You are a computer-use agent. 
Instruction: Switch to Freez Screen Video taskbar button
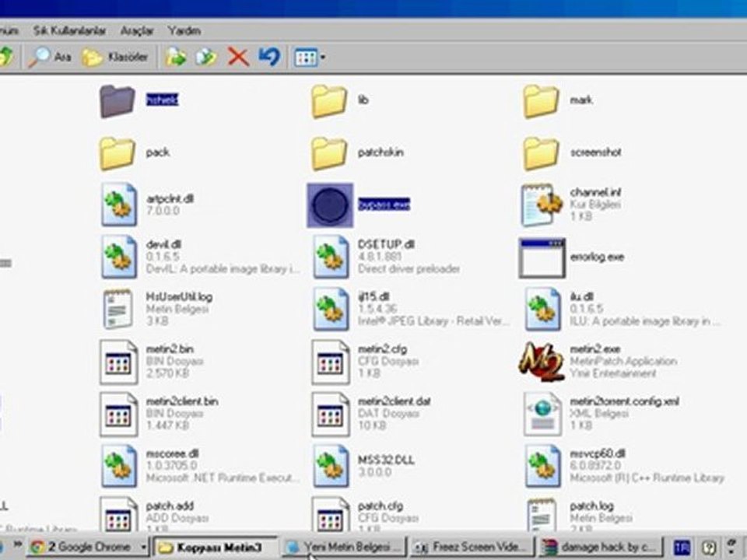click(x=472, y=547)
